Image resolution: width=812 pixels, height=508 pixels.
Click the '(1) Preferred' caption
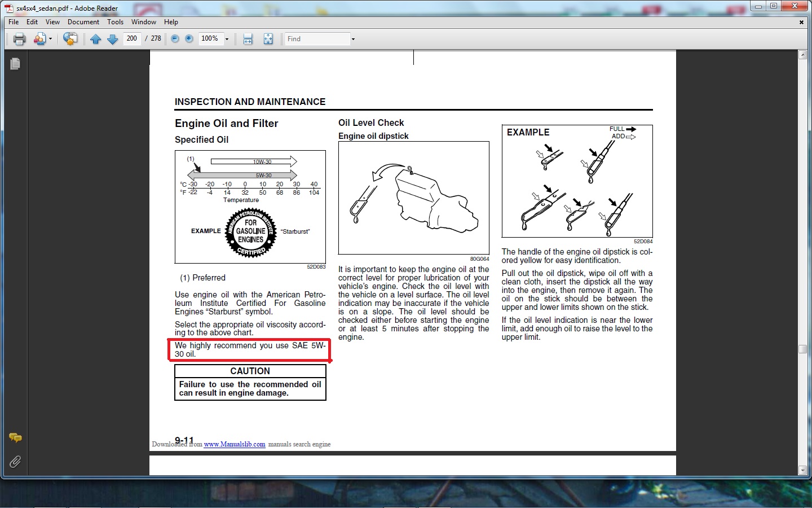click(203, 278)
